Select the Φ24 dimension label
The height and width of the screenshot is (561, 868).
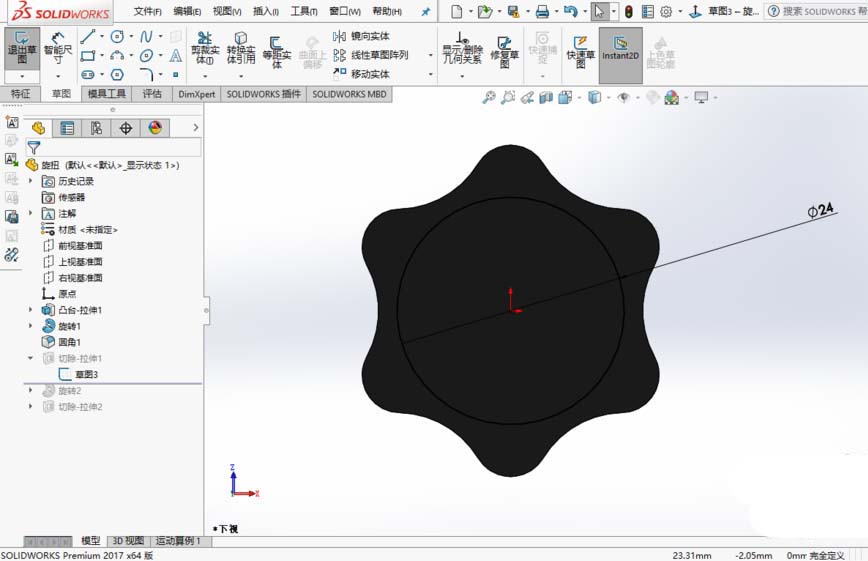(x=820, y=210)
